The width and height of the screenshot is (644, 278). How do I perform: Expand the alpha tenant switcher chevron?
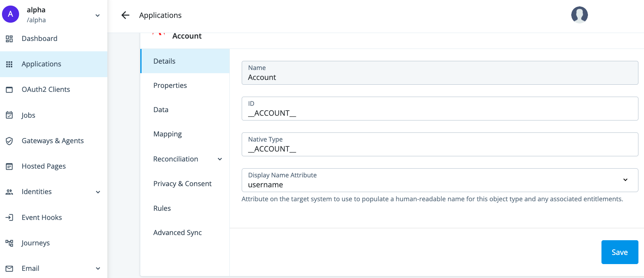pos(98,16)
